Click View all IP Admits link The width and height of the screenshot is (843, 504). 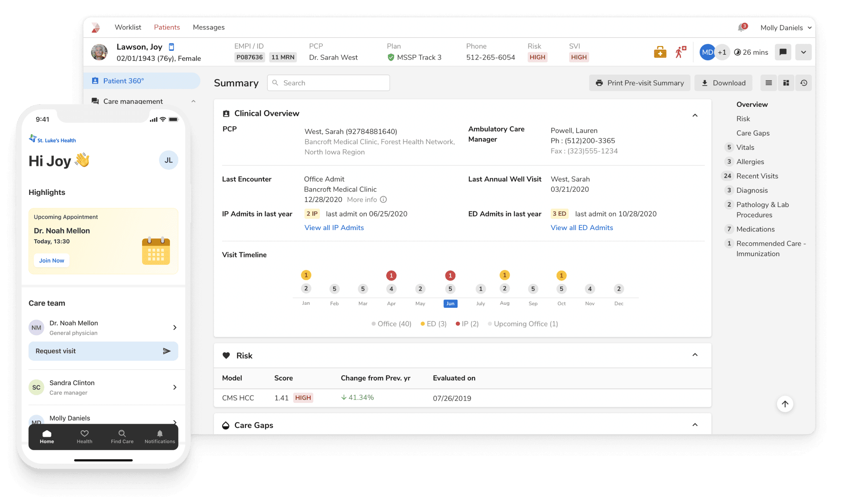pyautogui.click(x=334, y=227)
